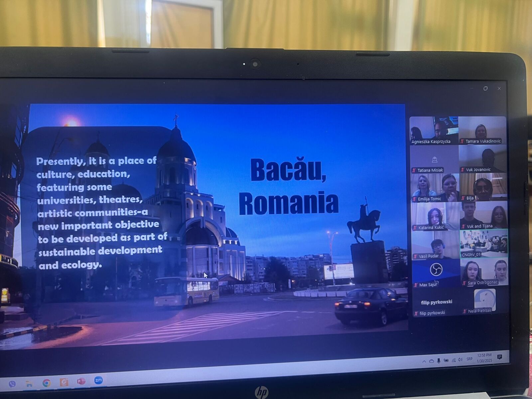Select filip pyrkowski's participant tile
This screenshot has width=532, height=399.
pos(437,302)
